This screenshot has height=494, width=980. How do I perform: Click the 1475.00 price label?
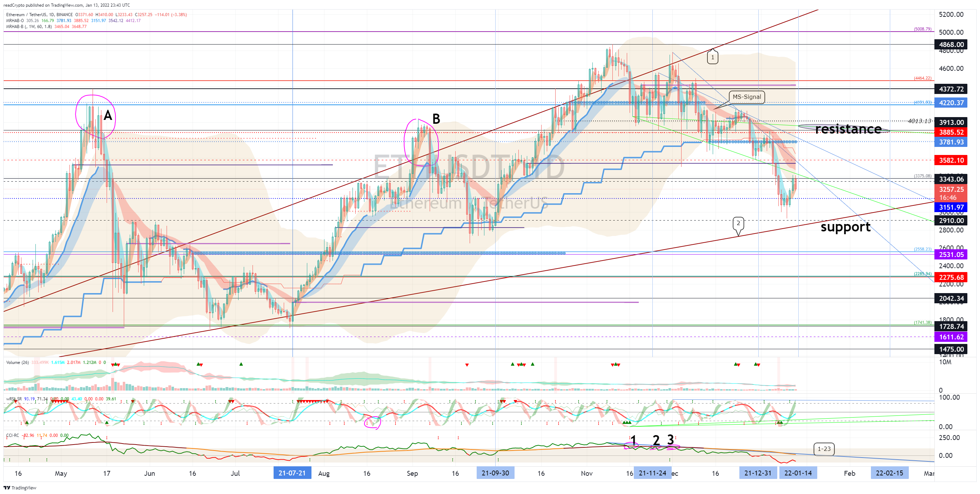951,349
